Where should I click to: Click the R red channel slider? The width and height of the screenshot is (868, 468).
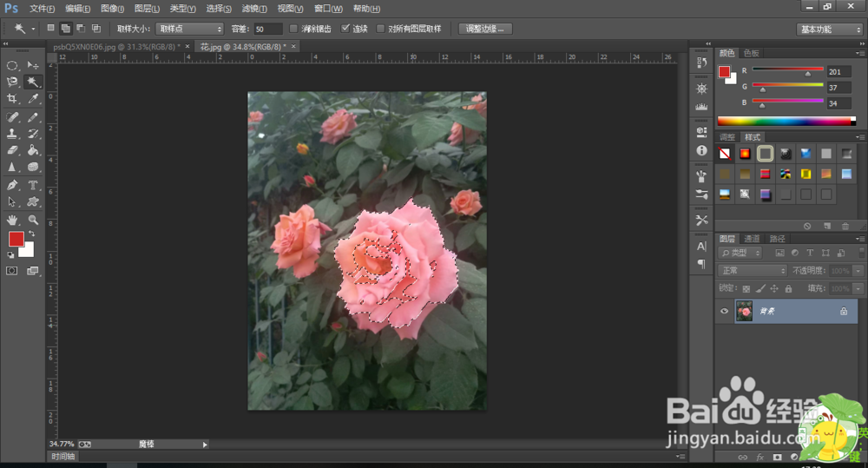tap(787, 70)
